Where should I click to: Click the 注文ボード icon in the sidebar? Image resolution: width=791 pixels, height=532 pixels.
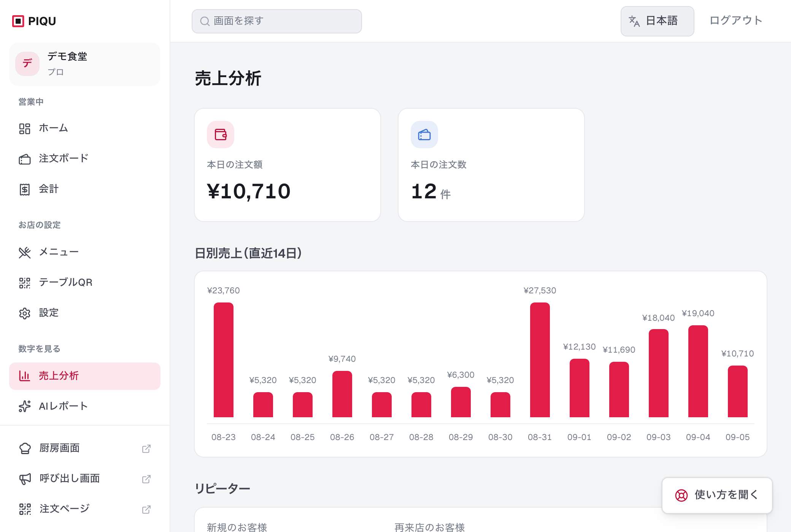[25, 159]
